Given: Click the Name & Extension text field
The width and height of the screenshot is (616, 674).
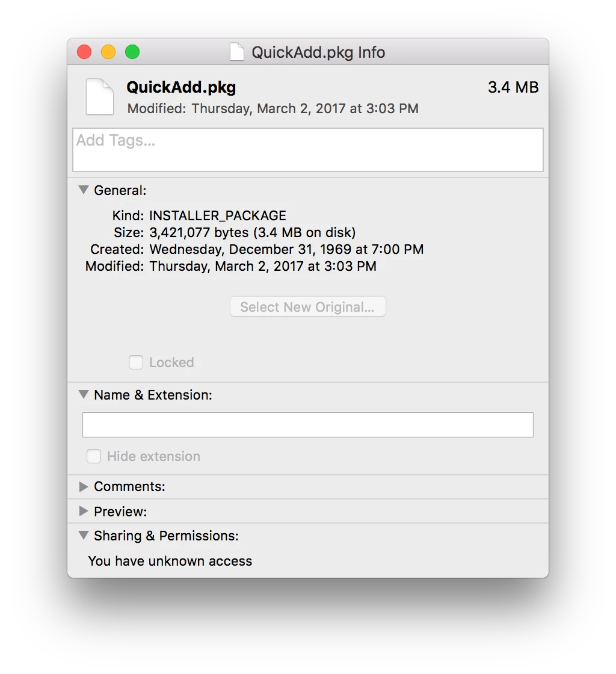Looking at the screenshot, I should pyautogui.click(x=307, y=425).
